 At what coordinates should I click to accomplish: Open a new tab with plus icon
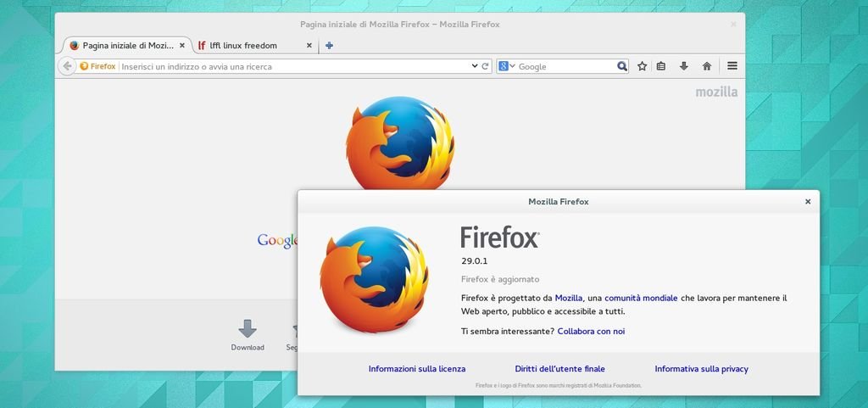click(x=329, y=46)
